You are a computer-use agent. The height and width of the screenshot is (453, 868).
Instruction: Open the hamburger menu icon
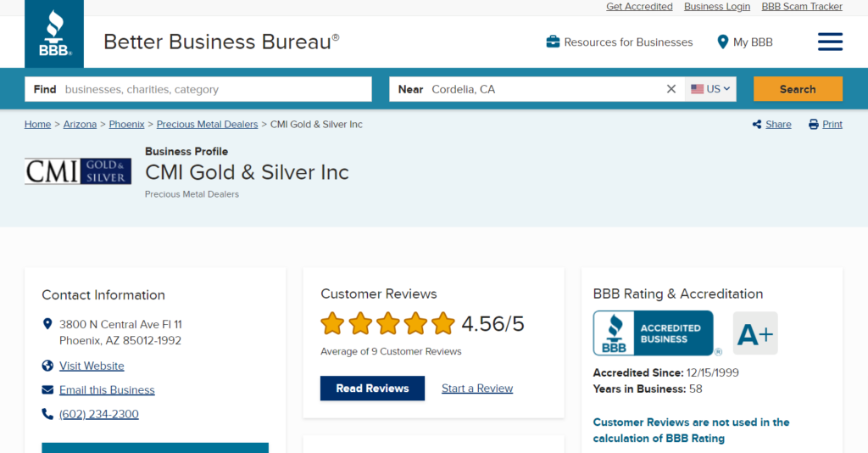[x=830, y=42]
